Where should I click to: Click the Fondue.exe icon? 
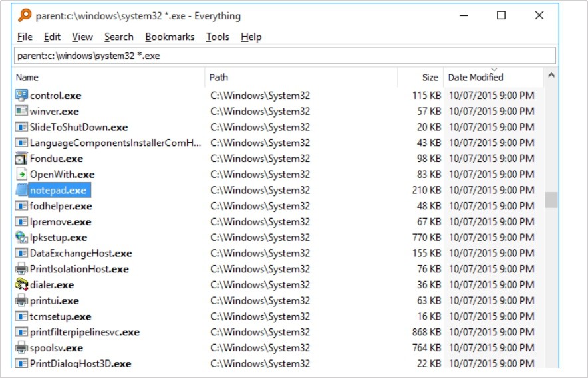(21, 158)
